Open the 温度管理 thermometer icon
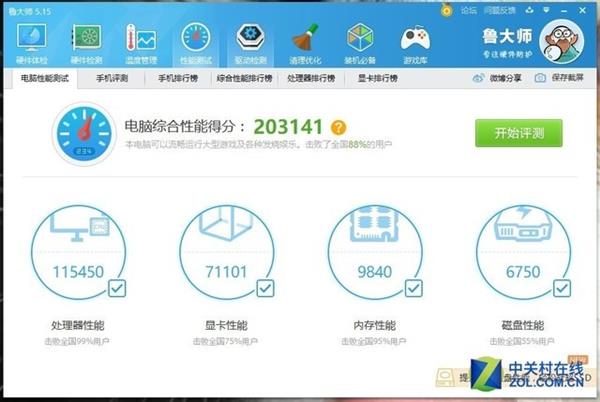 [141, 38]
